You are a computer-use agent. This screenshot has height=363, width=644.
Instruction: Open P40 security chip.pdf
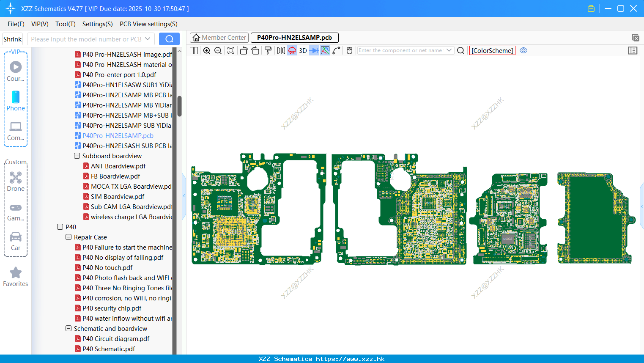pos(112,308)
